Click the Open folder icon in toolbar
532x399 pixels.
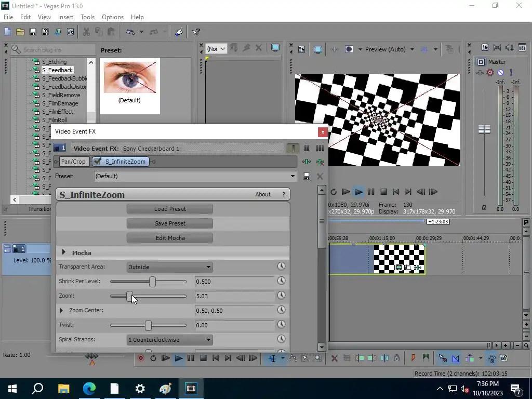[20, 32]
